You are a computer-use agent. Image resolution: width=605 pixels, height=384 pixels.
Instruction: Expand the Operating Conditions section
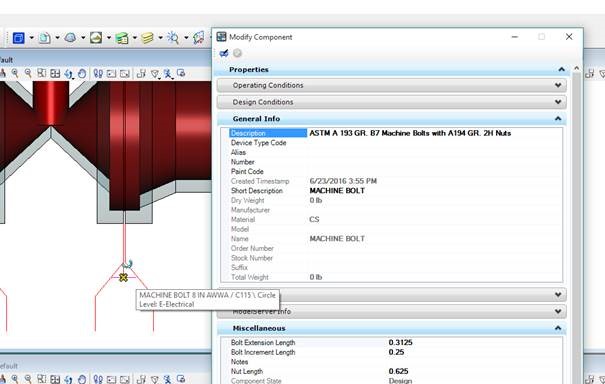392,85
